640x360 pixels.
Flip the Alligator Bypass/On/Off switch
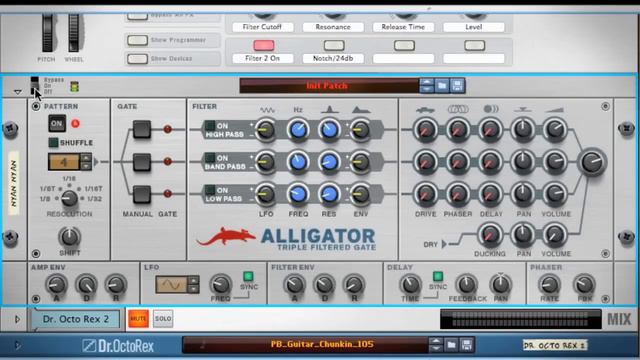click(x=35, y=86)
